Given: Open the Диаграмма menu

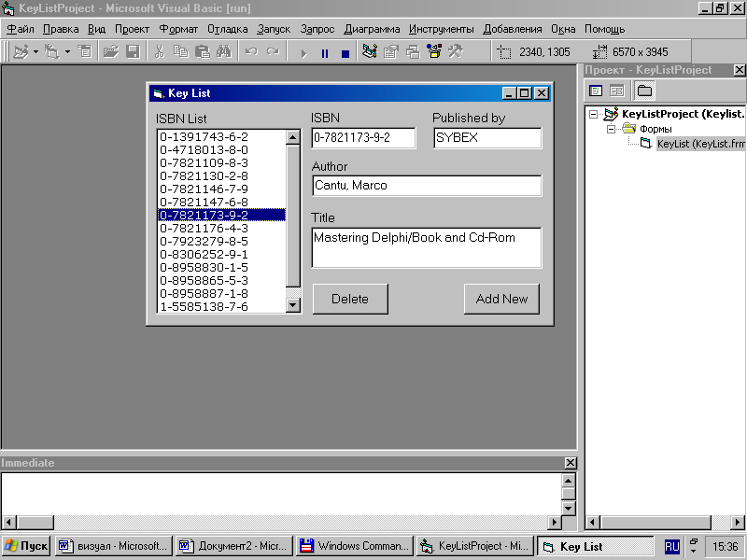Looking at the screenshot, I should [x=372, y=29].
